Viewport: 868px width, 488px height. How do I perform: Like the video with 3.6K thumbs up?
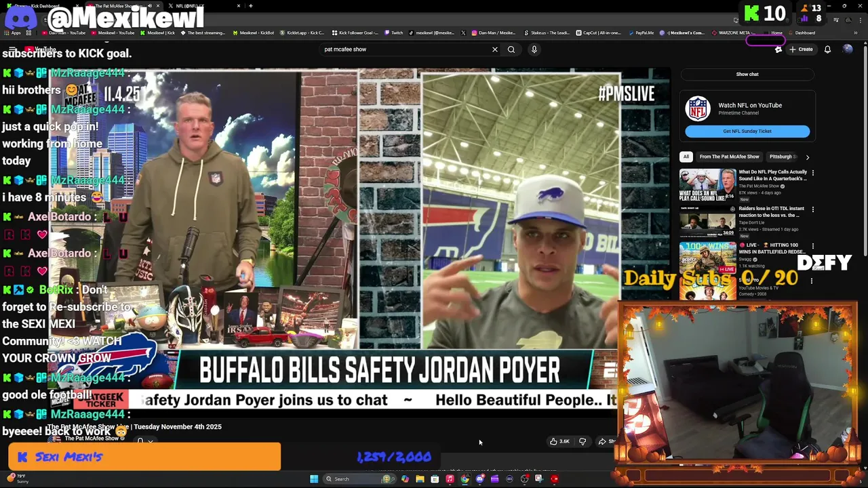click(x=559, y=441)
